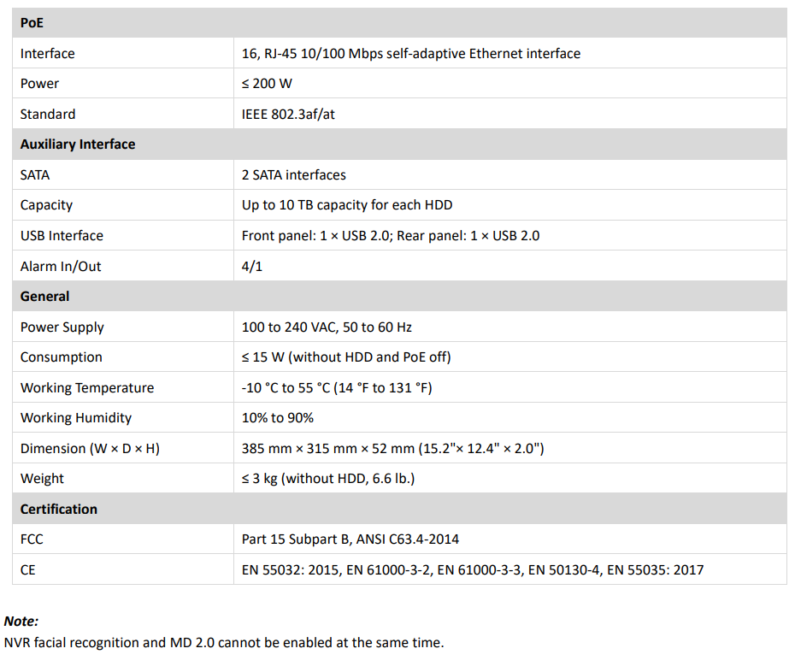Image resolution: width=795 pixels, height=672 pixels.
Task: Click the Working Temperature value
Action: pyautogui.click(x=337, y=388)
